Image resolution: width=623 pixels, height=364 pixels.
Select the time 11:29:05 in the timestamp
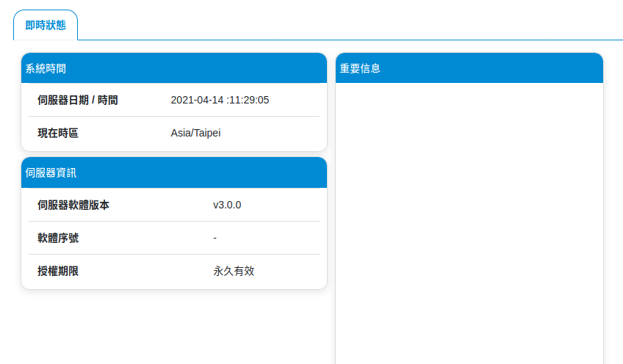coord(250,100)
